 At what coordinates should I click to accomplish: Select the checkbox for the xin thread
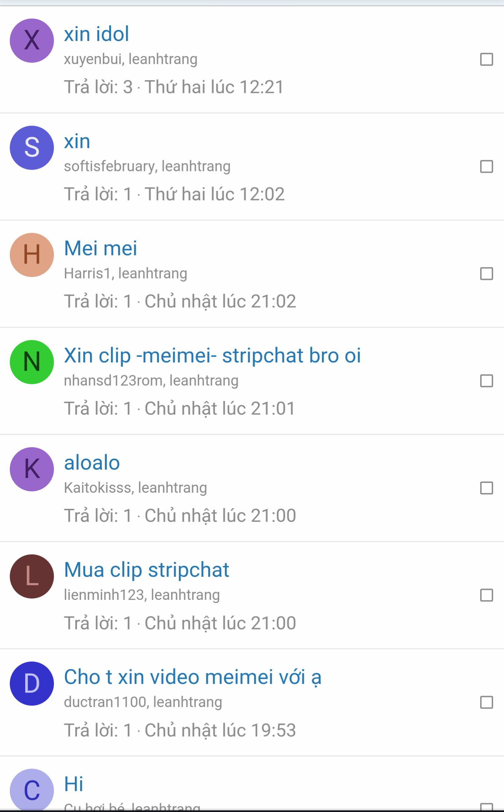coord(486,168)
